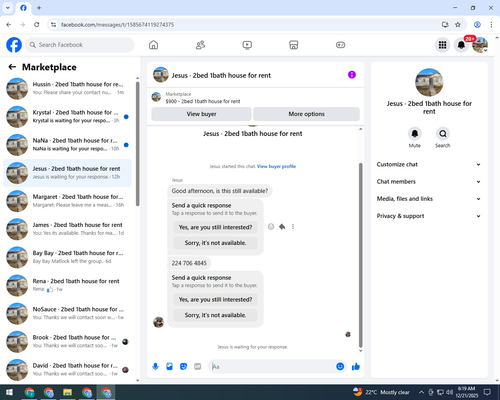
Task: Open the Windows Start menu
Action: pyautogui.click(x=9, y=392)
